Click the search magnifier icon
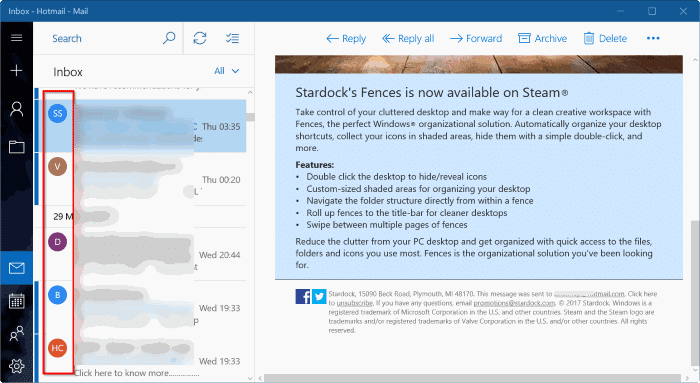This screenshot has height=383, width=700. 169,38
